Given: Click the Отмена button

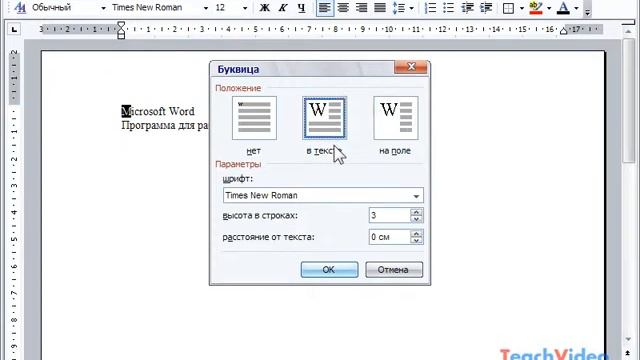Looking at the screenshot, I should click(x=394, y=270).
